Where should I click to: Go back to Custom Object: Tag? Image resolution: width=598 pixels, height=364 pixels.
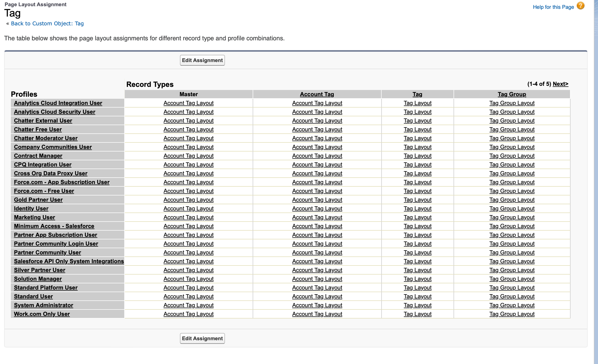pos(47,24)
